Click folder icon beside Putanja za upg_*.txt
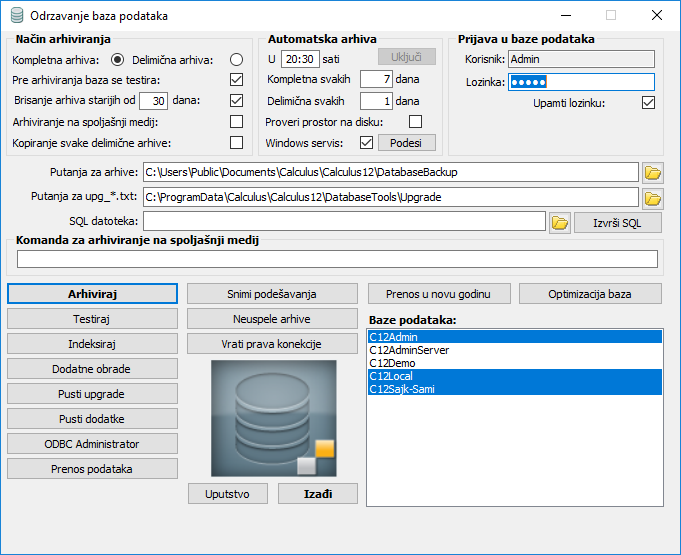681x555 pixels. 653,197
